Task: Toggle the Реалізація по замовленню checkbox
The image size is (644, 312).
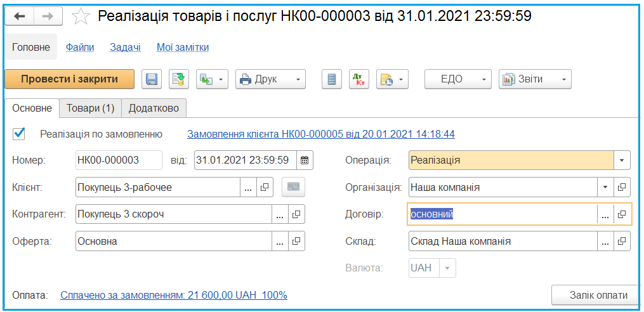Action: 19,133
